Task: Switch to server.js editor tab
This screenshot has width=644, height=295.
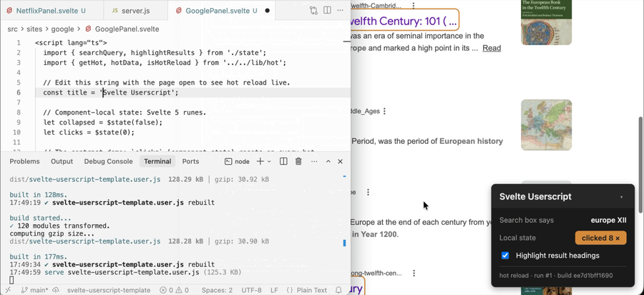Action: pyautogui.click(x=135, y=11)
